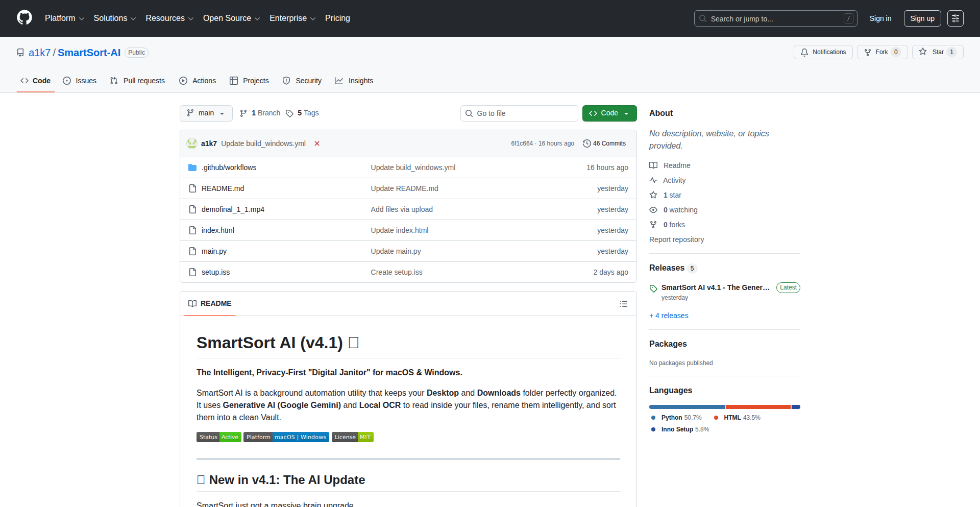Click the tag icon next to Tags

(289, 113)
